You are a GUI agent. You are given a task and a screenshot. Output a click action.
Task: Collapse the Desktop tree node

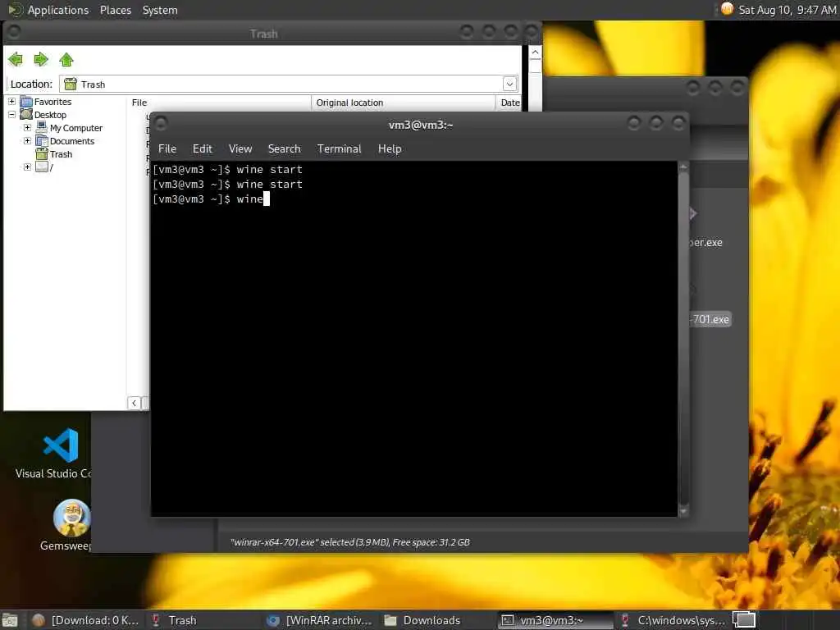click(x=11, y=115)
